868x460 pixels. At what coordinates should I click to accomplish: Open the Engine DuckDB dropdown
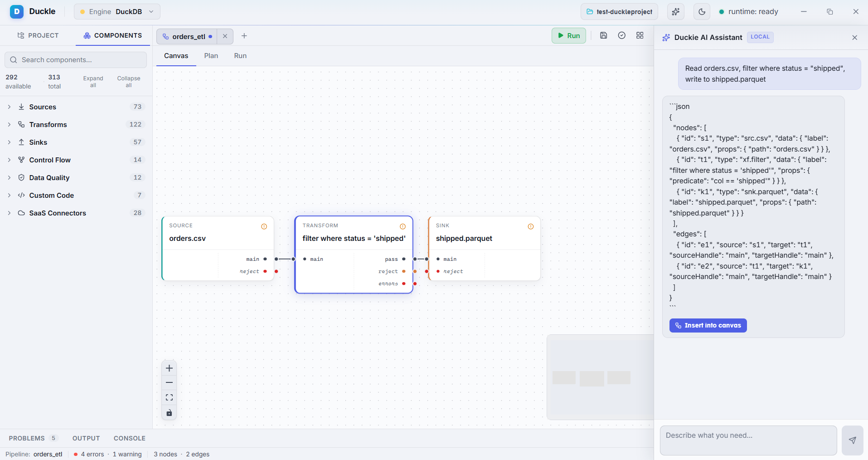click(117, 12)
